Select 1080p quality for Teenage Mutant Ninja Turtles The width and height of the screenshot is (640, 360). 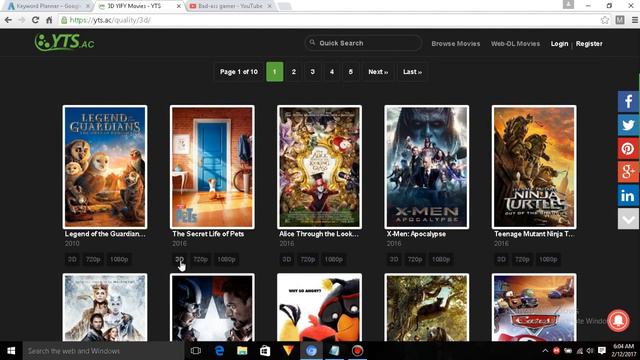[x=548, y=259]
